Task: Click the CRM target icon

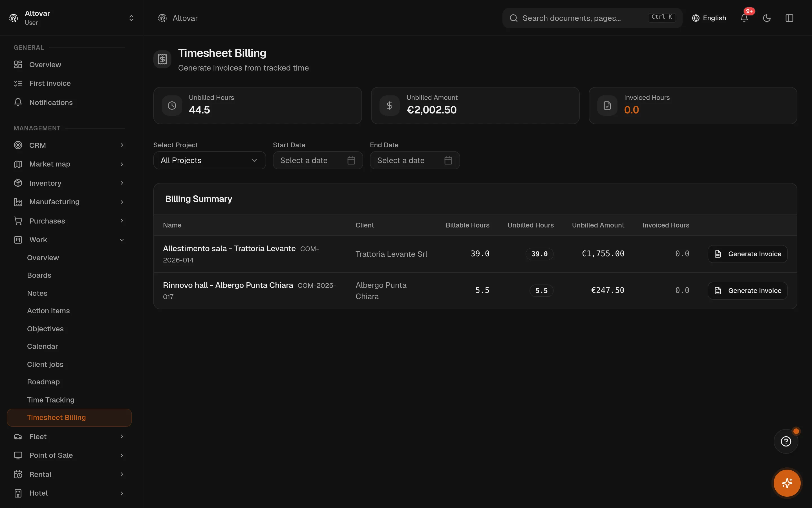Action: coord(18,145)
